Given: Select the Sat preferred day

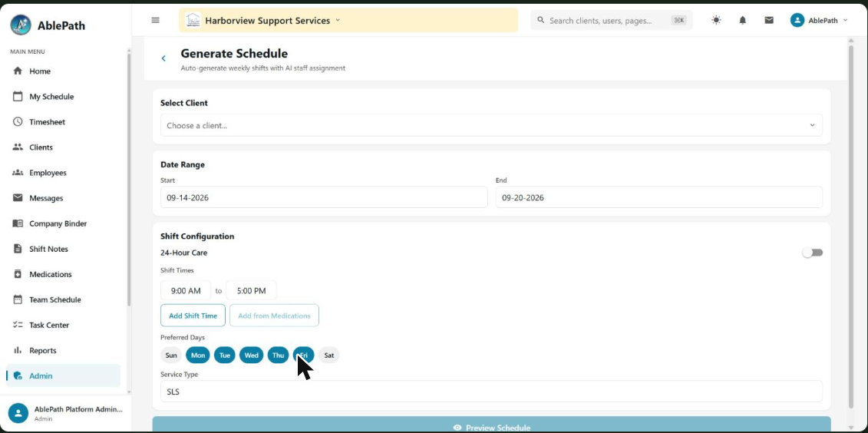Looking at the screenshot, I should coord(328,355).
